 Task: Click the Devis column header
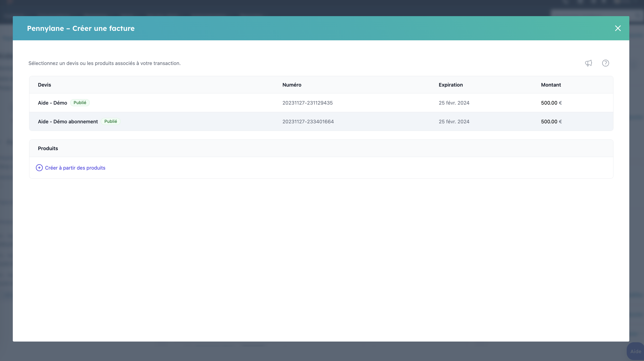45,85
